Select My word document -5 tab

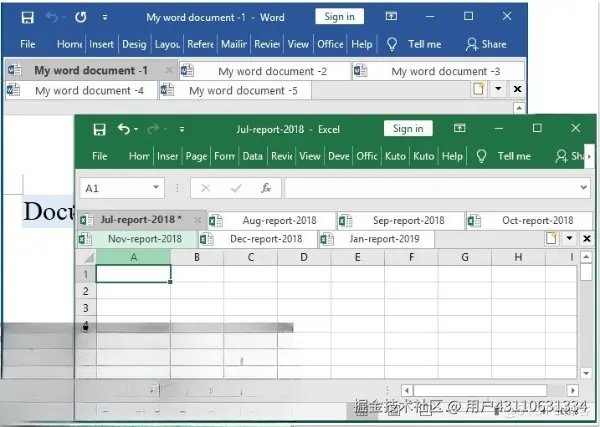(x=235, y=91)
